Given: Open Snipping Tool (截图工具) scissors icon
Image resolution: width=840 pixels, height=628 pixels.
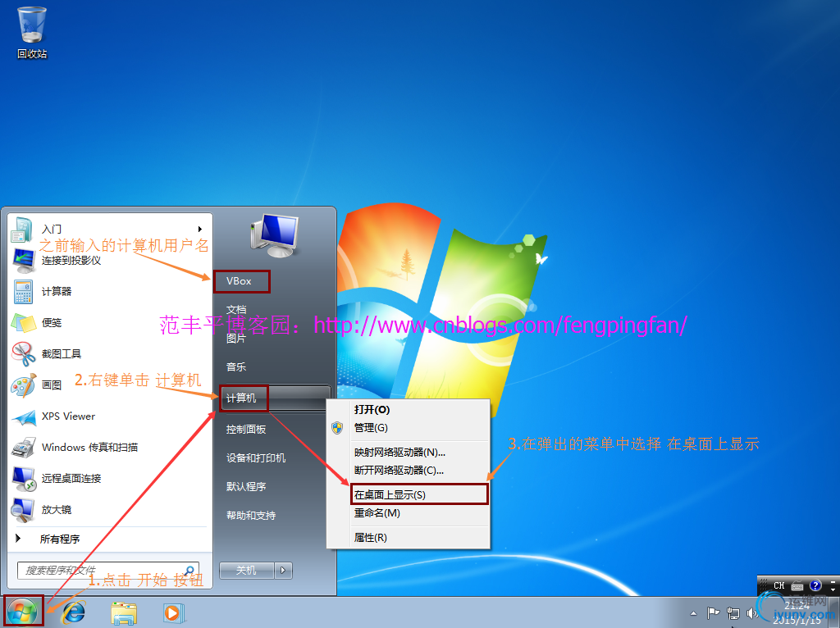Looking at the screenshot, I should [24, 354].
